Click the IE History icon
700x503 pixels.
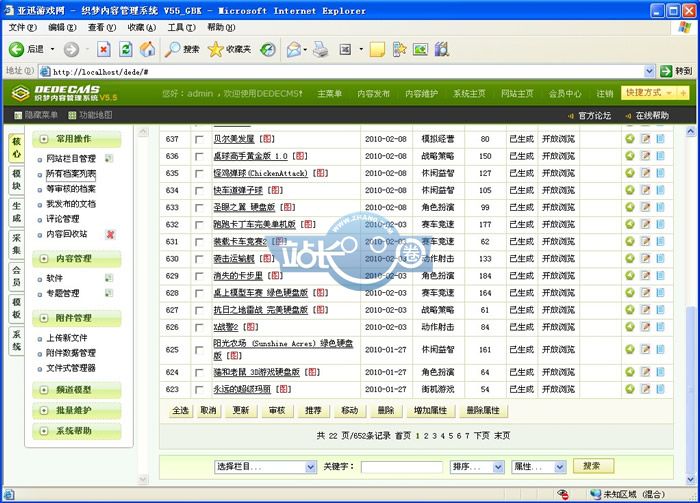(x=268, y=49)
